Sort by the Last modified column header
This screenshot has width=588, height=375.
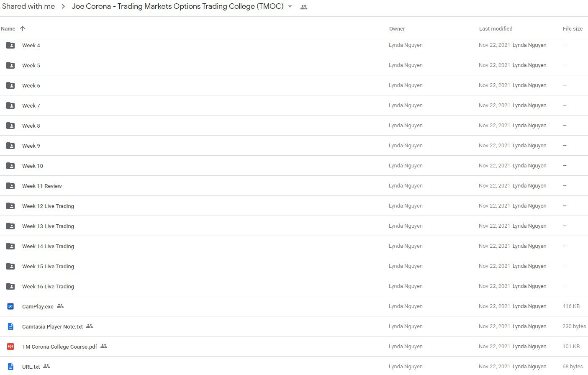(496, 29)
